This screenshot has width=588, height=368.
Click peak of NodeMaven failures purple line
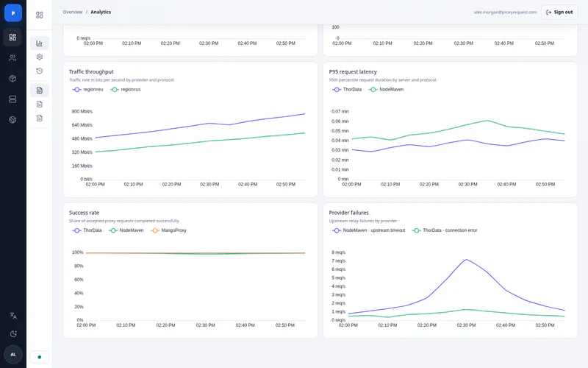466,260
